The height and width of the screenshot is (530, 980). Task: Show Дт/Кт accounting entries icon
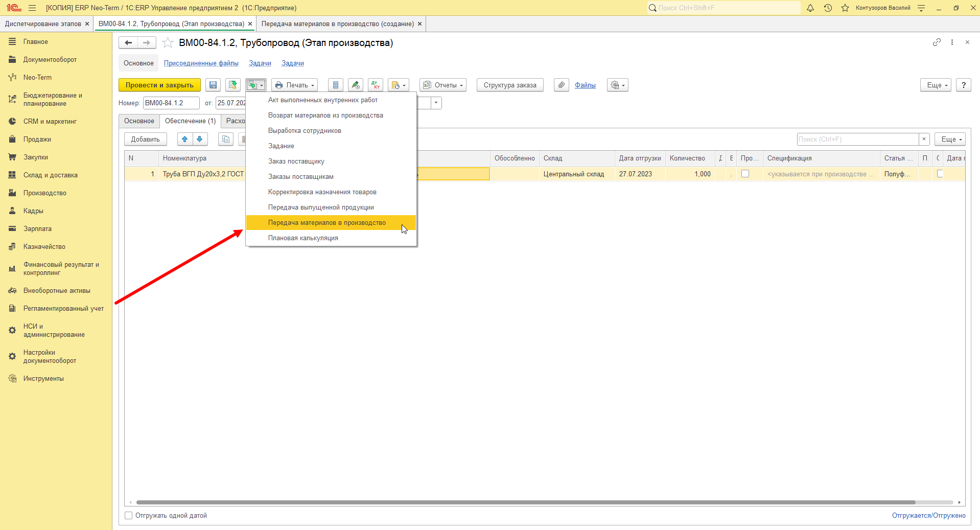pyautogui.click(x=376, y=85)
